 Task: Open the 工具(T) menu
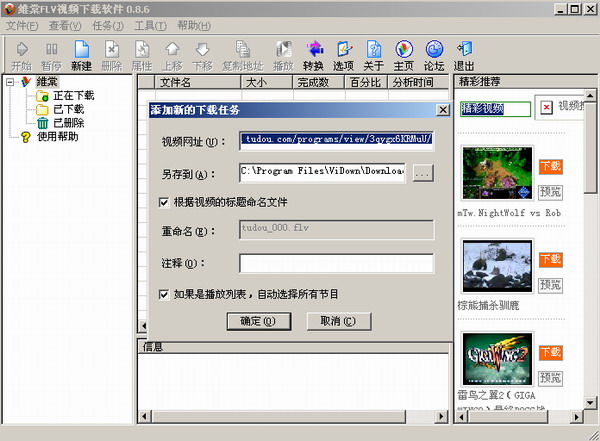click(150, 25)
